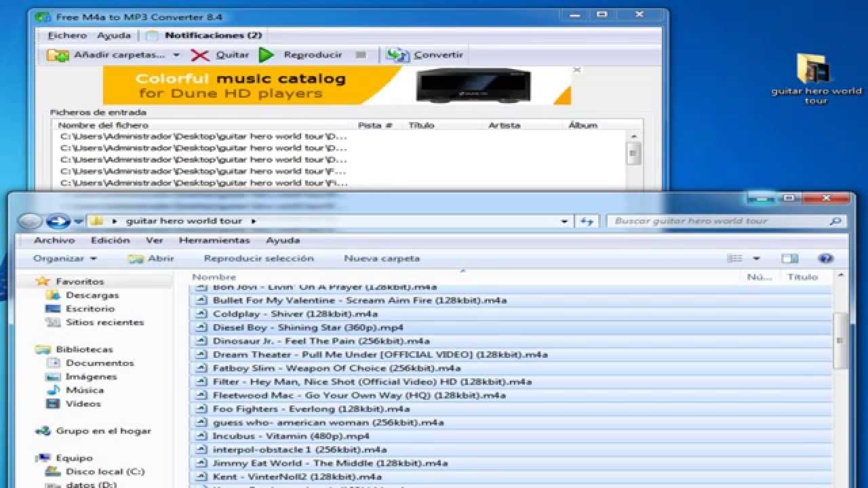Image resolution: width=868 pixels, height=488 pixels.
Task: Open the Ayuda menu in converter window
Action: pyautogui.click(x=114, y=35)
